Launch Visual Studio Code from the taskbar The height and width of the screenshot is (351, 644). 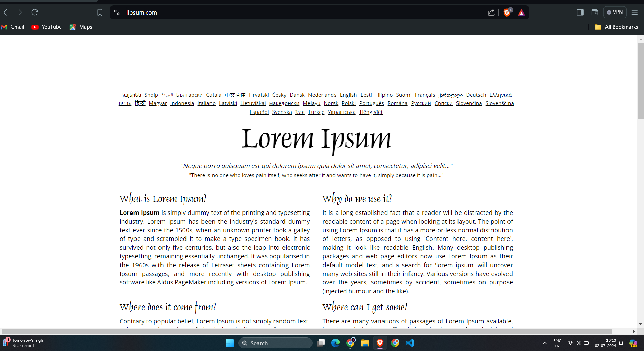click(x=409, y=343)
